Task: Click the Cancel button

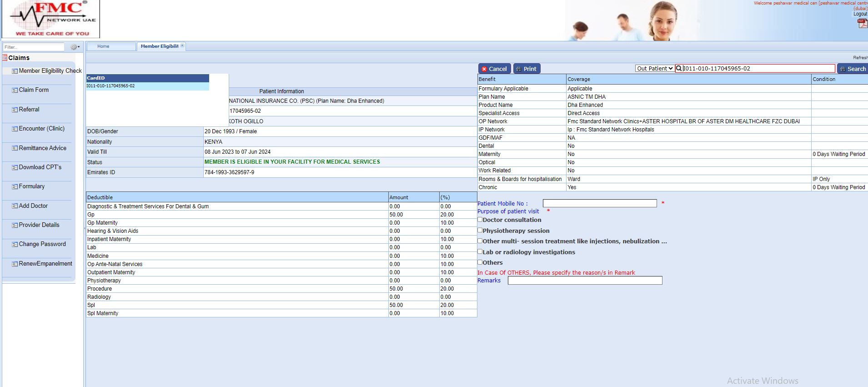Action: point(494,69)
